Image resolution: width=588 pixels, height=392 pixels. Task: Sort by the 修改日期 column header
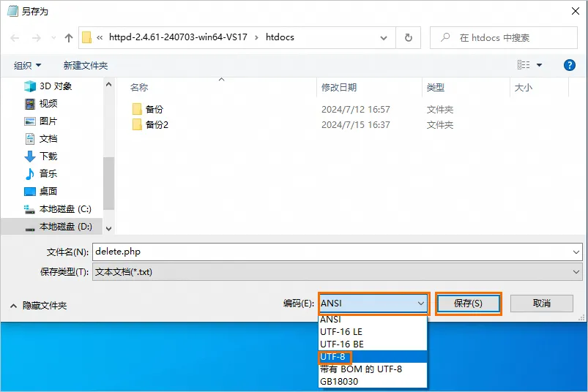339,88
